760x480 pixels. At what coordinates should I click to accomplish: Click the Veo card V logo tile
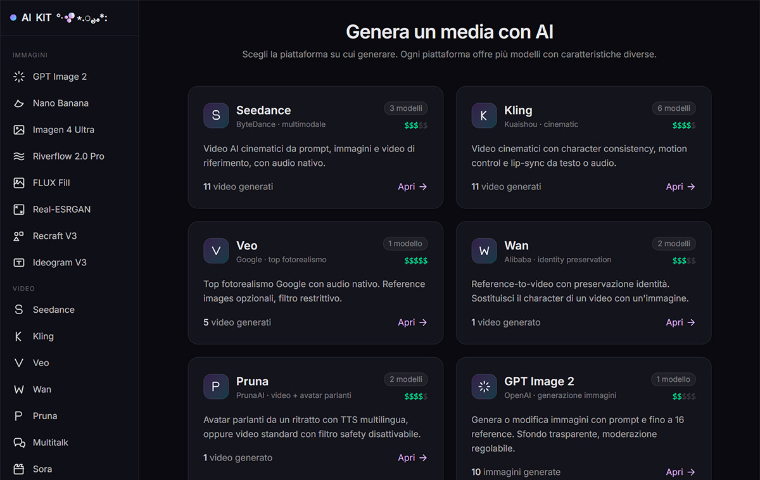coord(216,251)
